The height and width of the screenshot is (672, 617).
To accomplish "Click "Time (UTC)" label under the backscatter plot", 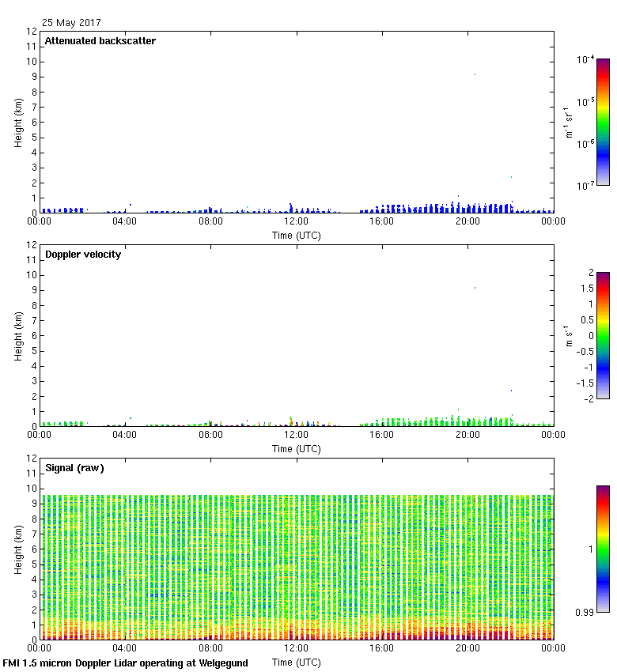I will [296, 235].
